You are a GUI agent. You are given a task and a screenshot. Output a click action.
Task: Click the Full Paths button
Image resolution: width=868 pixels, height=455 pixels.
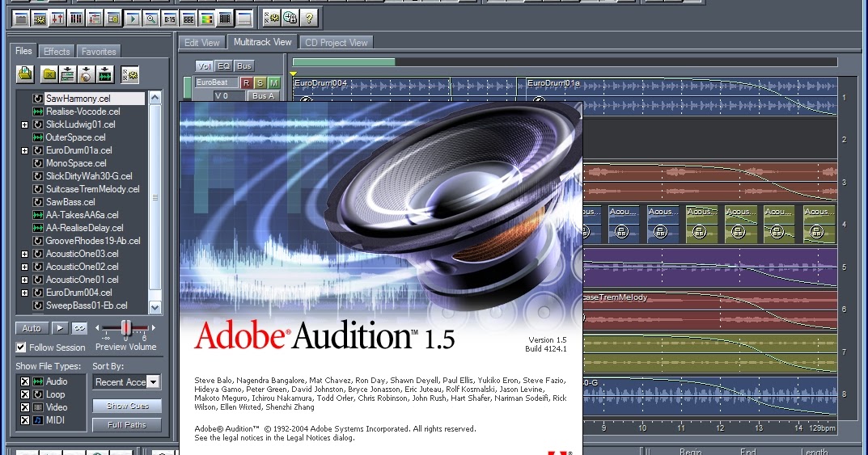[127, 424]
